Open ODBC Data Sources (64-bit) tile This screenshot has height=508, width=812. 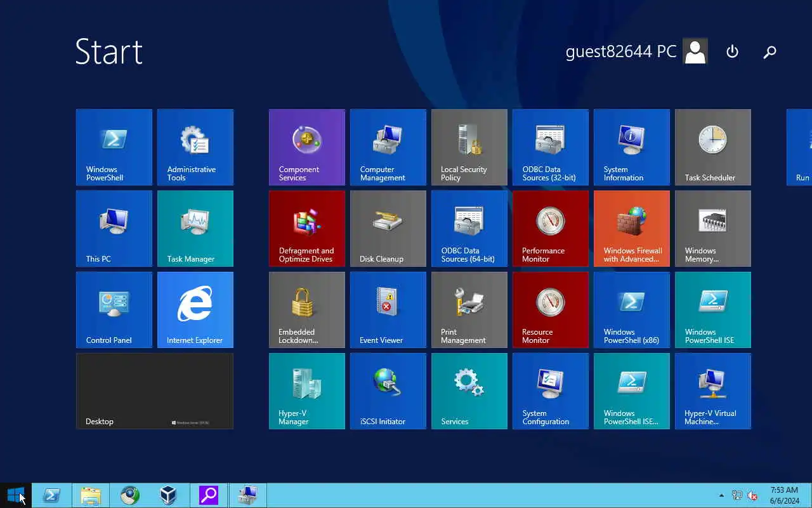[469, 229]
